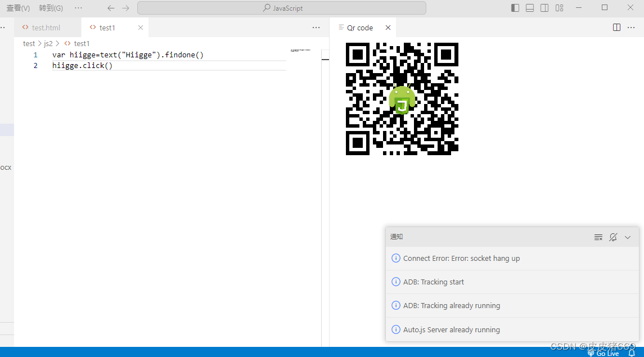
Task: Open the 查看(V) menu
Action: [18, 8]
